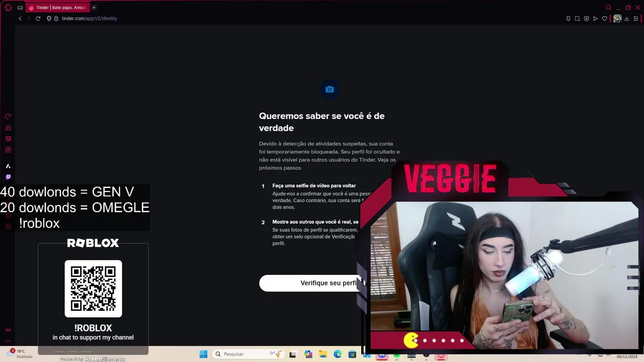This screenshot has width=644, height=362.
Task: Open Twitch in Opera sidebar
Action: click(8, 177)
